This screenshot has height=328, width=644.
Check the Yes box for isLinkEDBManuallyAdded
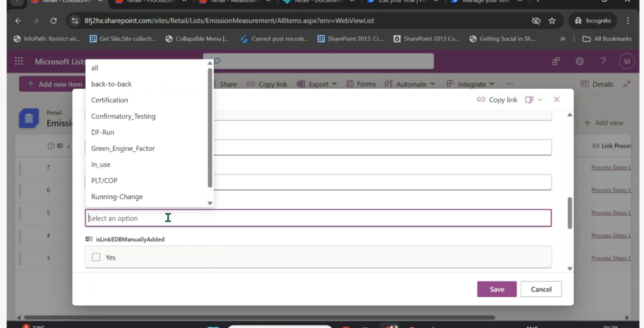point(96,258)
